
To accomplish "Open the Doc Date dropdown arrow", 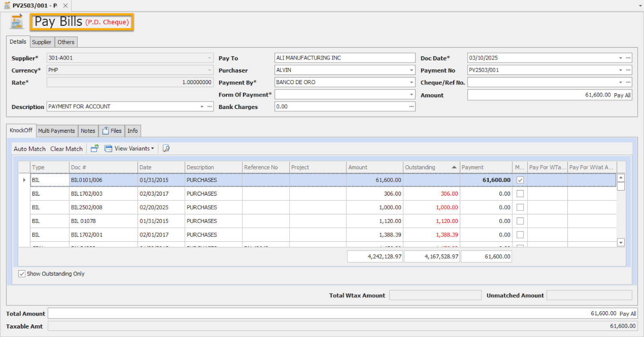I will coord(621,58).
